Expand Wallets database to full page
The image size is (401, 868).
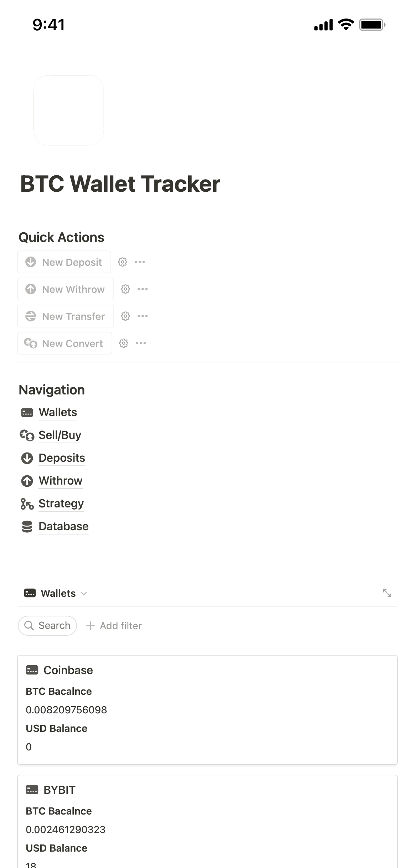[387, 593]
